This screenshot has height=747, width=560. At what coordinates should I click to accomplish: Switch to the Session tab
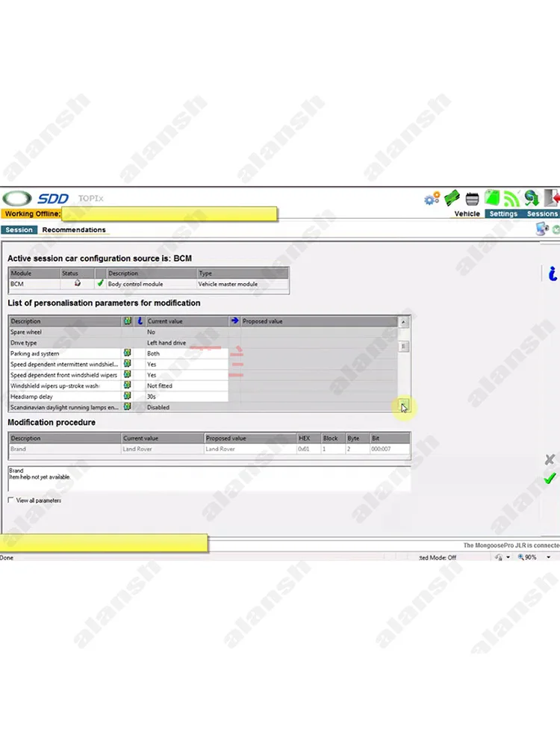click(19, 229)
